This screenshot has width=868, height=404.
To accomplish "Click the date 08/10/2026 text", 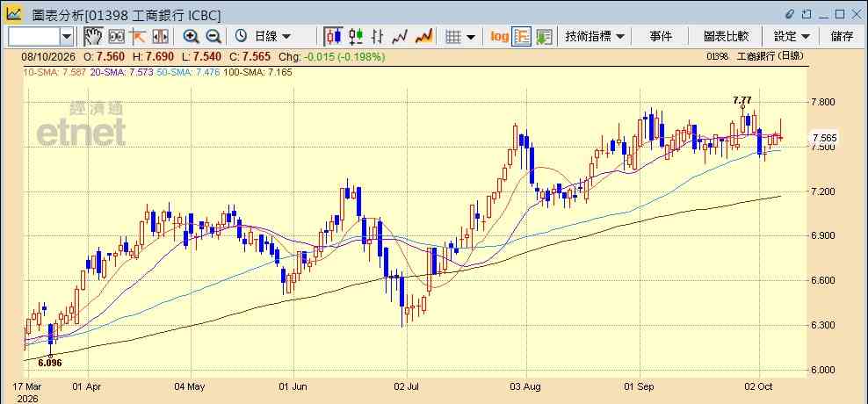I will tap(48, 56).
